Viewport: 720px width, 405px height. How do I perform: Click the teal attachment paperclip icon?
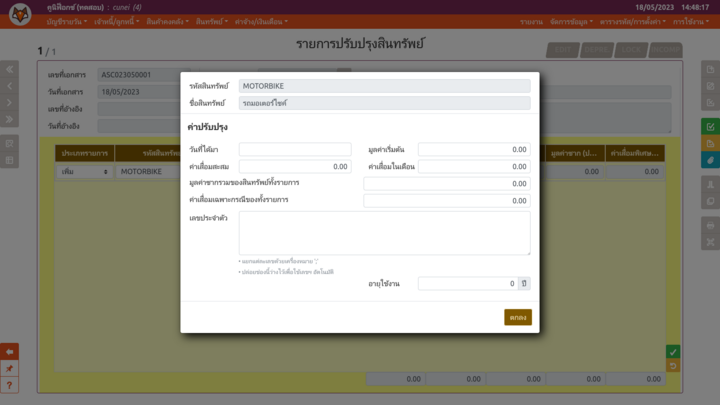tap(710, 160)
